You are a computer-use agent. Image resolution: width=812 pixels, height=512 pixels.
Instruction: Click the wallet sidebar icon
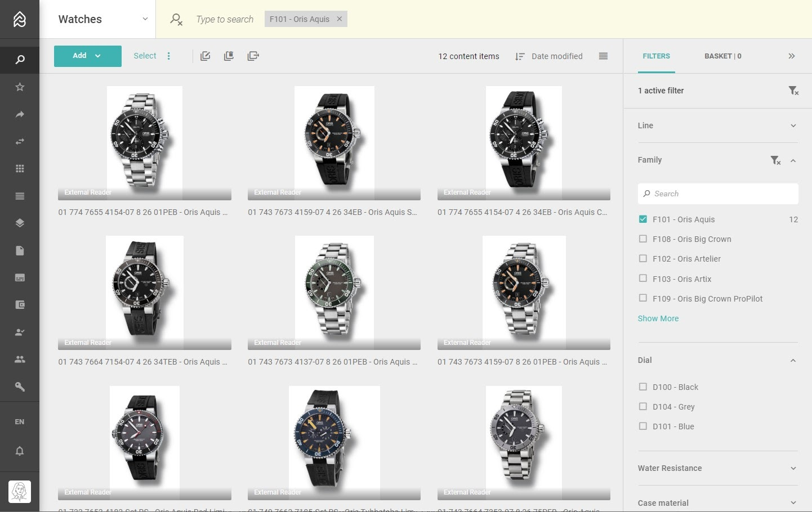[x=20, y=304]
